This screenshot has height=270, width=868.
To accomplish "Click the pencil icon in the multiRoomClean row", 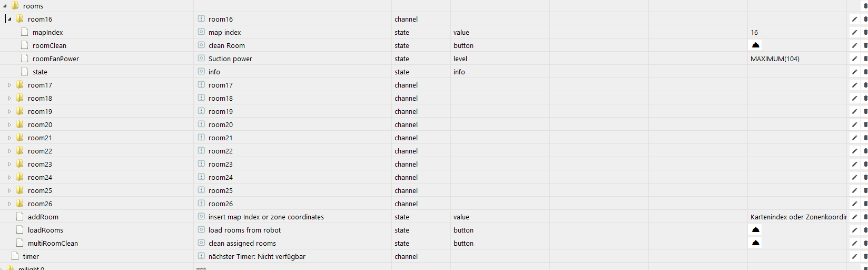I will pyautogui.click(x=854, y=243).
